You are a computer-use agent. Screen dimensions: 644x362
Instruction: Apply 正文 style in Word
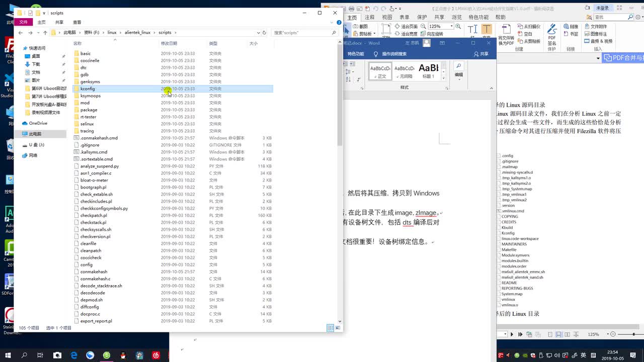pyautogui.click(x=380, y=70)
